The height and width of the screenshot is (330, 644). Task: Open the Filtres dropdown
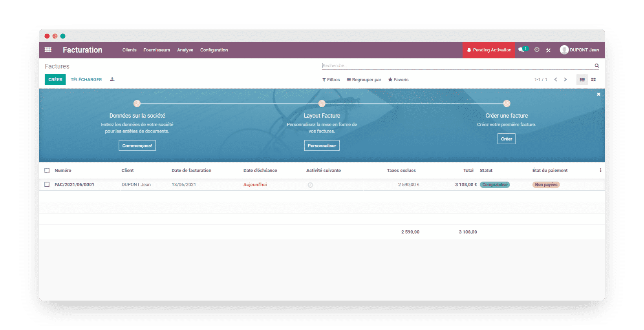pyautogui.click(x=331, y=80)
